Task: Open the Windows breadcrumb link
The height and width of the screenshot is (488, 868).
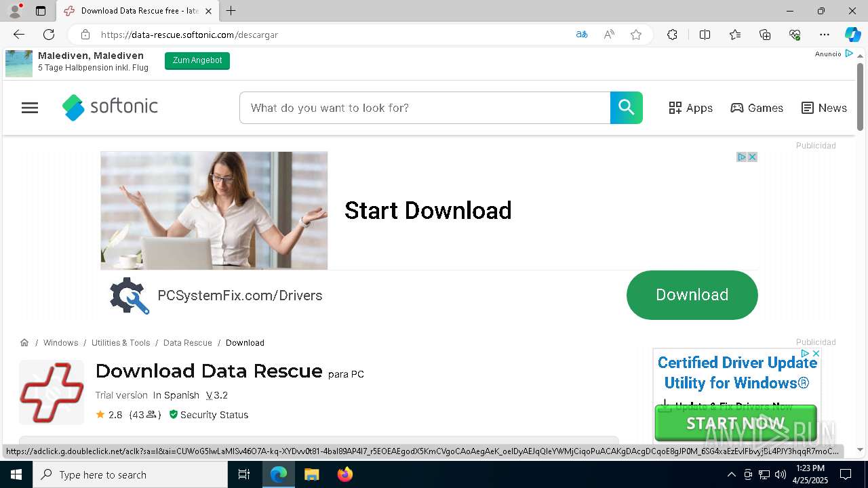Action: pyautogui.click(x=60, y=343)
